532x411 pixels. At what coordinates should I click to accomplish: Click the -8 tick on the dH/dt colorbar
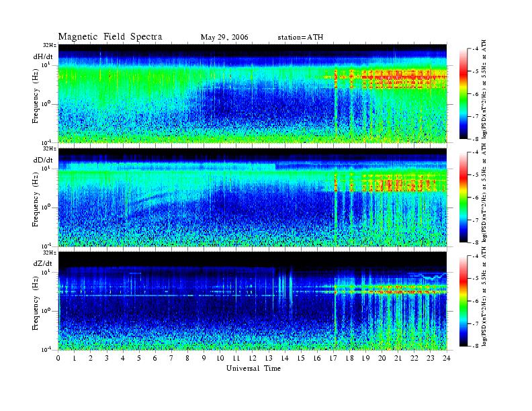pyautogui.click(x=476, y=139)
